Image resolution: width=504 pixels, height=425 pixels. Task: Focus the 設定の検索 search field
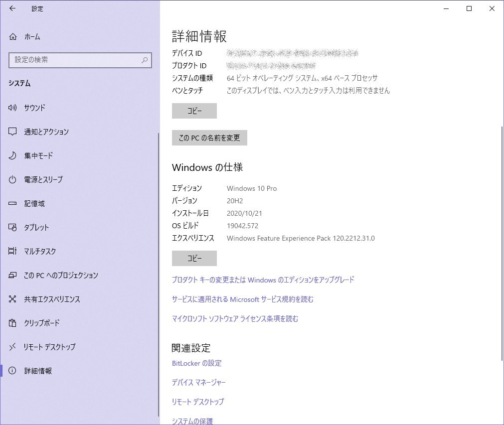click(80, 60)
